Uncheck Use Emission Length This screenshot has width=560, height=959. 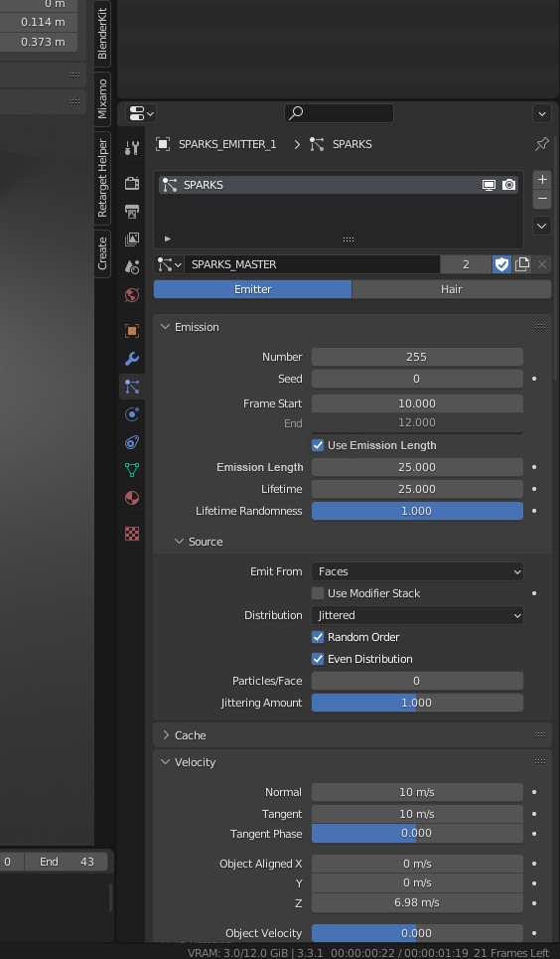point(318,445)
